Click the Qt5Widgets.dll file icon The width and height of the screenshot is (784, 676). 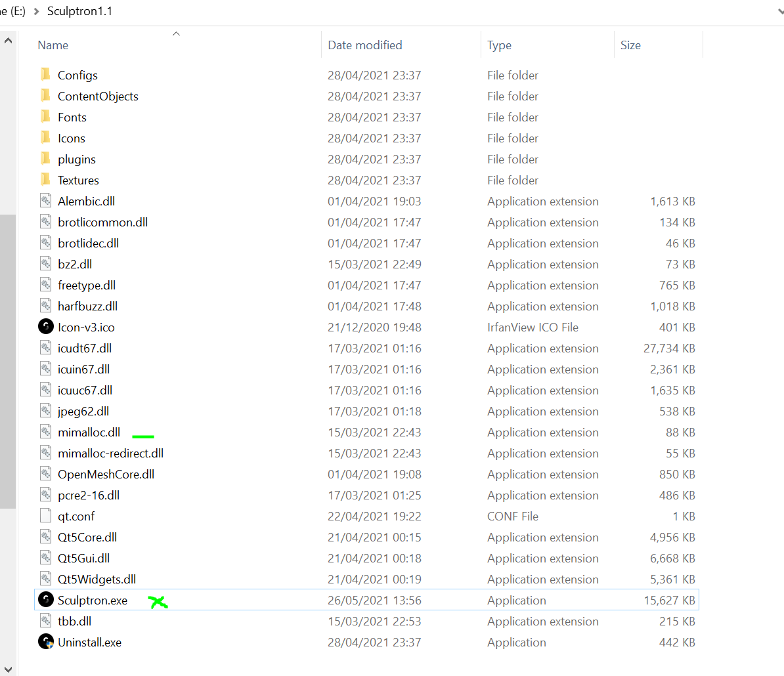point(45,579)
